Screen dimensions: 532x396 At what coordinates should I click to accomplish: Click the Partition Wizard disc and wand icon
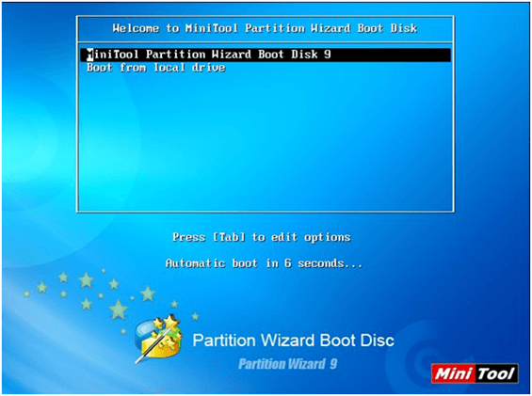click(x=158, y=340)
